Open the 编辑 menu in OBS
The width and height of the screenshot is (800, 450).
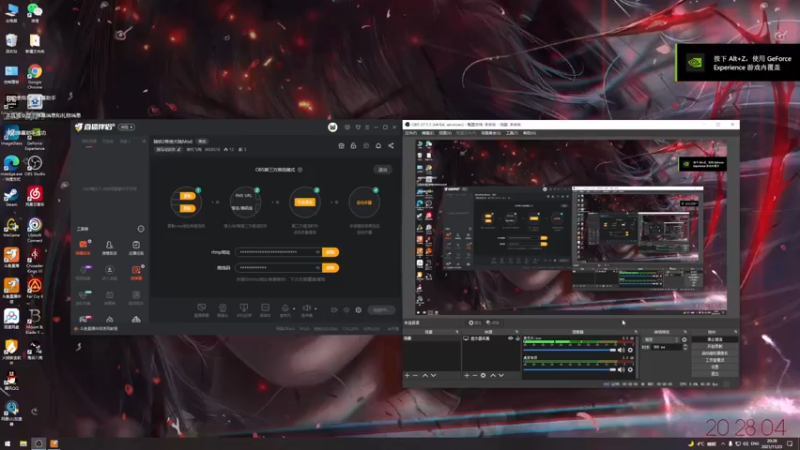[x=428, y=133]
